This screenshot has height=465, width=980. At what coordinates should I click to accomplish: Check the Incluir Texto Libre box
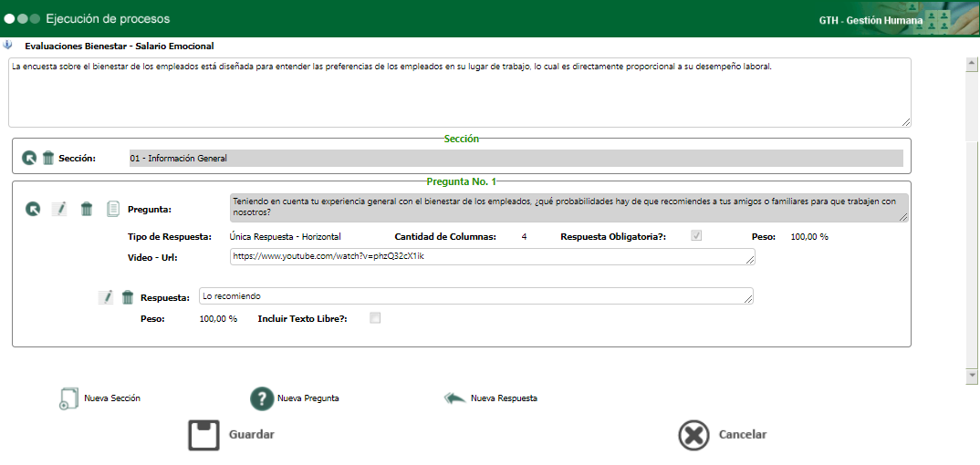pos(375,317)
